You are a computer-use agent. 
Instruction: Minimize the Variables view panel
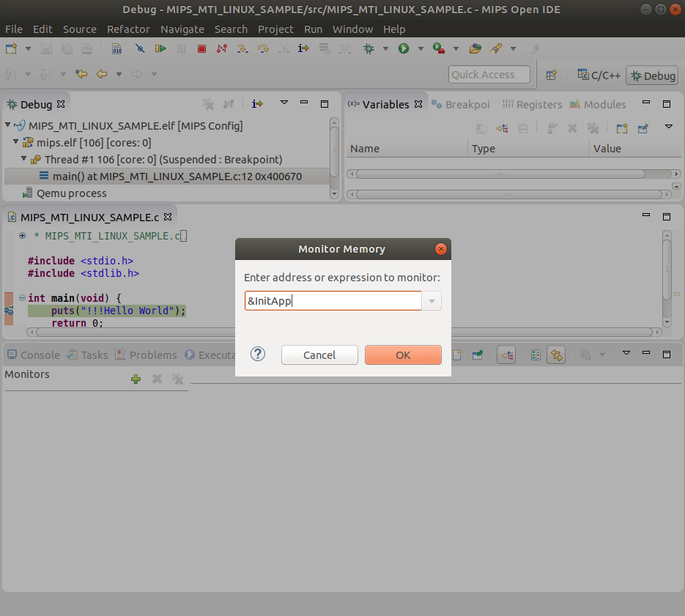645,103
